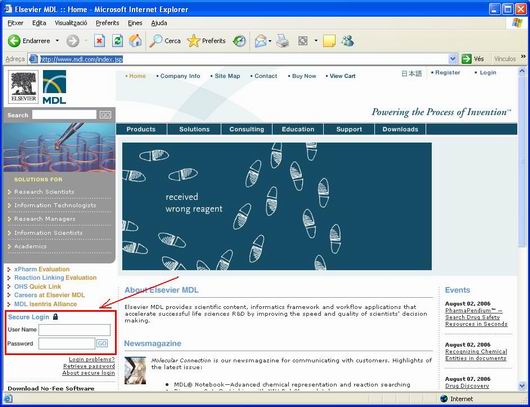
Task: Expand the Vincles links toolbar chevron
Action: pos(524,57)
